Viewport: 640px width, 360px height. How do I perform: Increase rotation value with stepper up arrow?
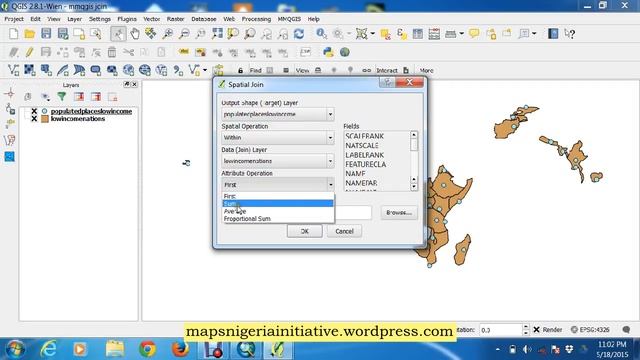coord(526,327)
